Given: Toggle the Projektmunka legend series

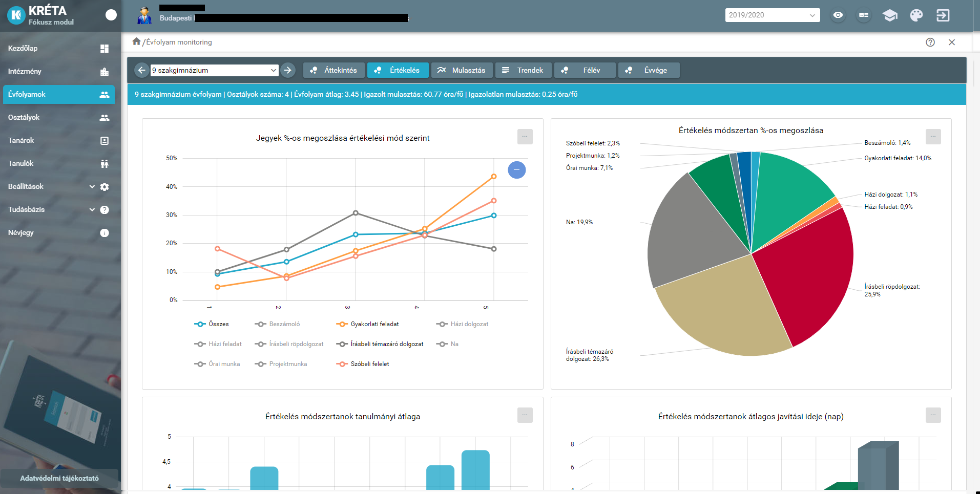Looking at the screenshot, I should pyautogui.click(x=281, y=364).
